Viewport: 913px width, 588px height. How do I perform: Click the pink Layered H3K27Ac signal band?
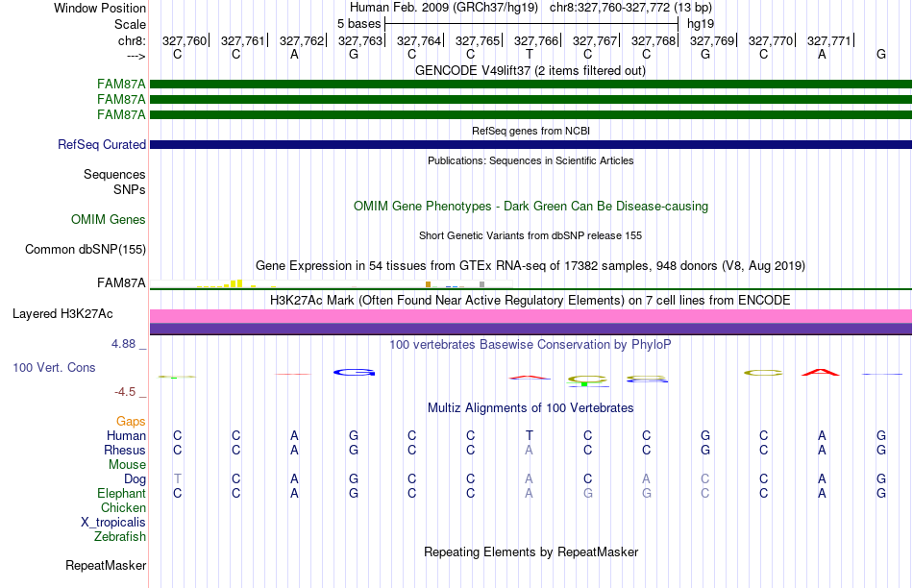point(531,316)
